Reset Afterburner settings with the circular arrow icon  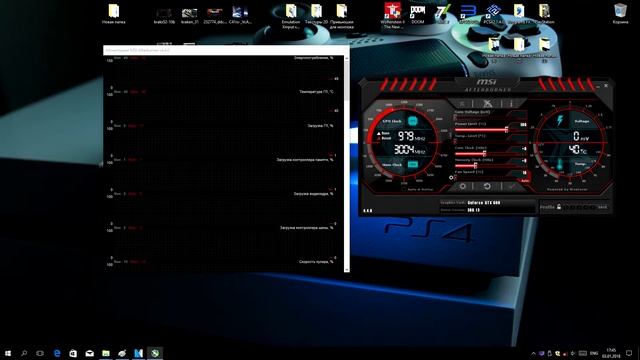pyautogui.click(x=487, y=186)
